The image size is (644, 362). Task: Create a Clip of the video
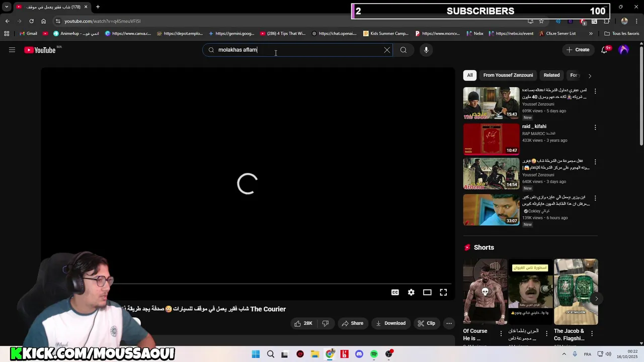pyautogui.click(x=427, y=323)
